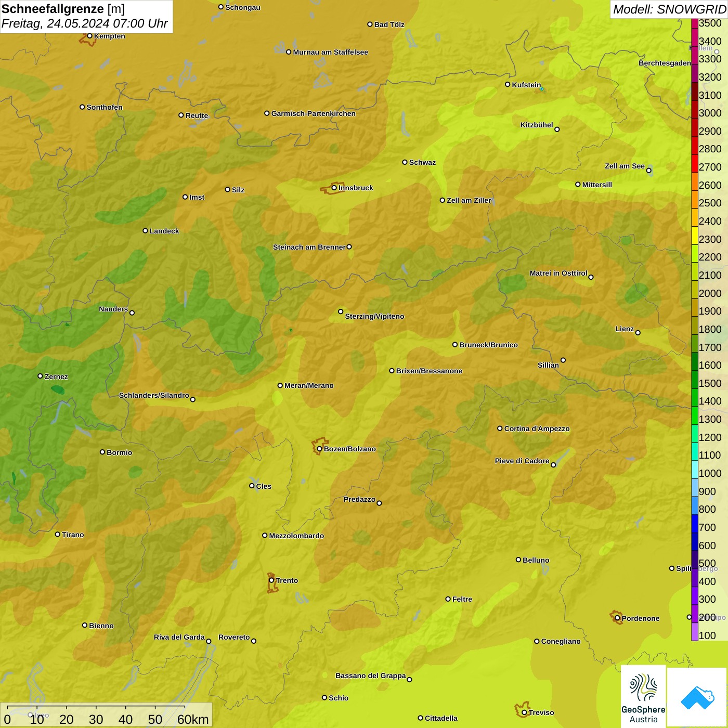Click the 1000 m cyan legend swatch
Screen dimensions: 728x728
coord(695,470)
